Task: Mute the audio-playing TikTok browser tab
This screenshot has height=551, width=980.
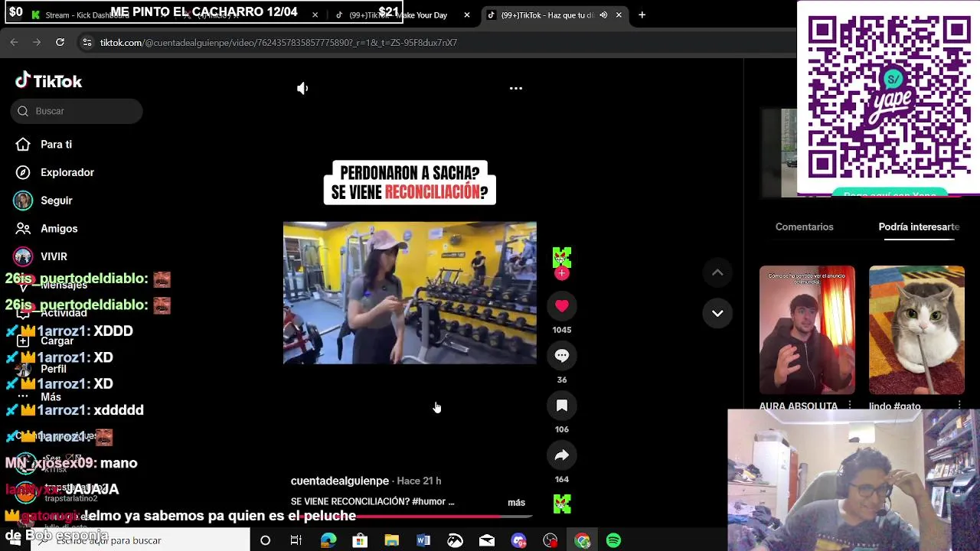Action: point(603,15)
